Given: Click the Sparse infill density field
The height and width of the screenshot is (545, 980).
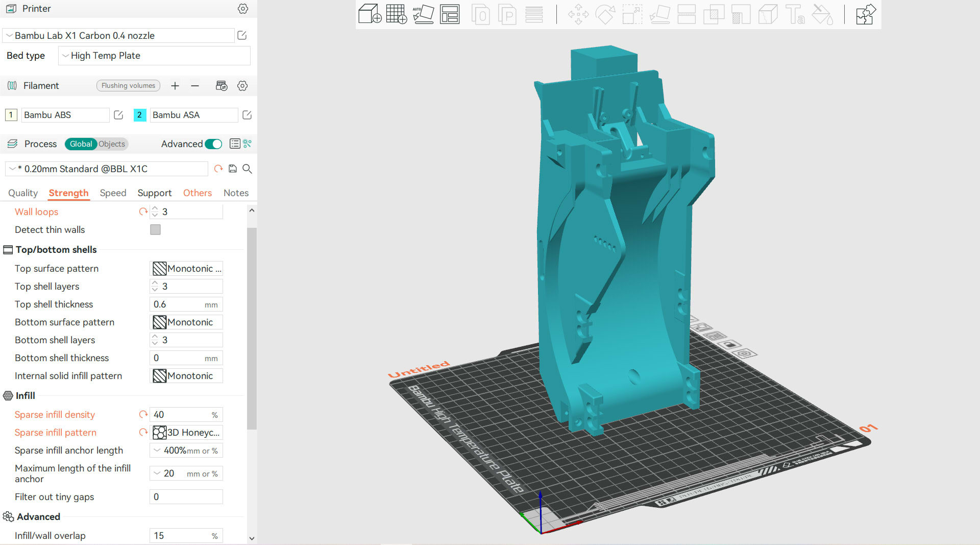Looking at the screenshot, I should pyautogui.click(x=181, y=415).
